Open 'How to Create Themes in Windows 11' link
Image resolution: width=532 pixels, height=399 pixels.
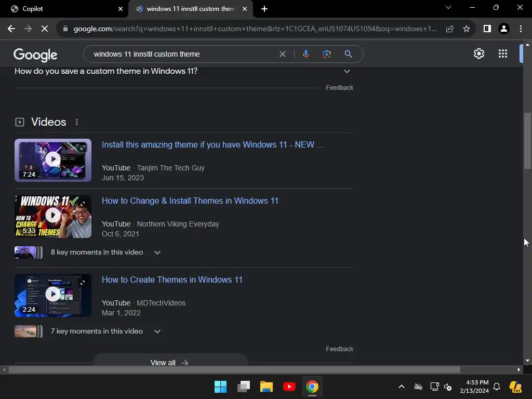coord(172,280)
